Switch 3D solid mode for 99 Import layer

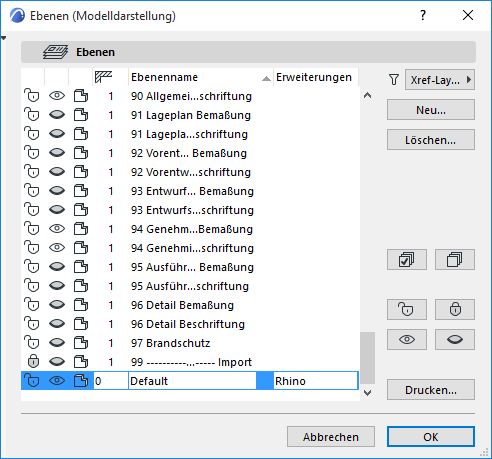[81, 362]
